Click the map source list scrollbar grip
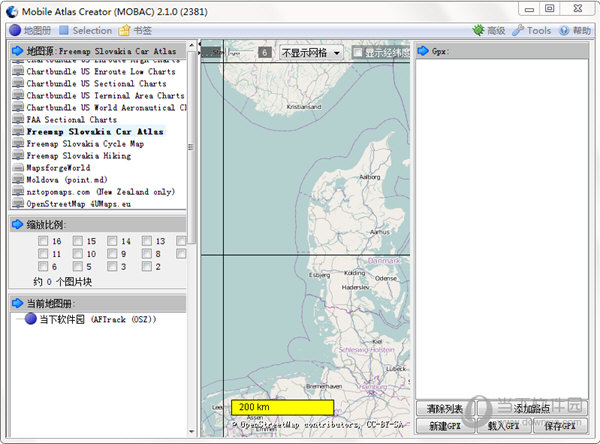Screen dimensions: 600x444 coord(191,147)
